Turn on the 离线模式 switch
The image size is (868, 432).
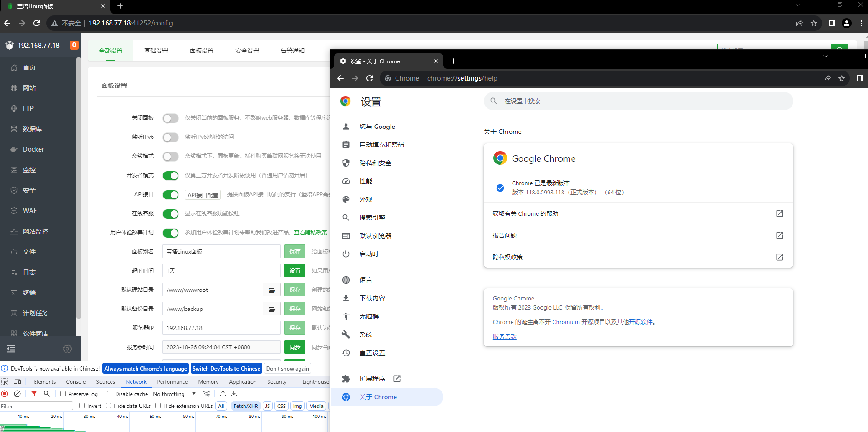(171, 157)
